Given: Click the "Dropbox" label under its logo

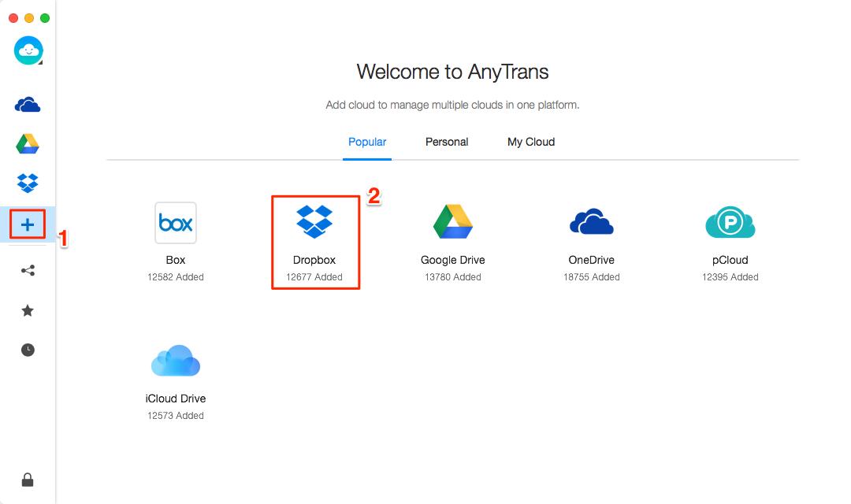Looking at the screenshot, I should (x=314, y=260).
